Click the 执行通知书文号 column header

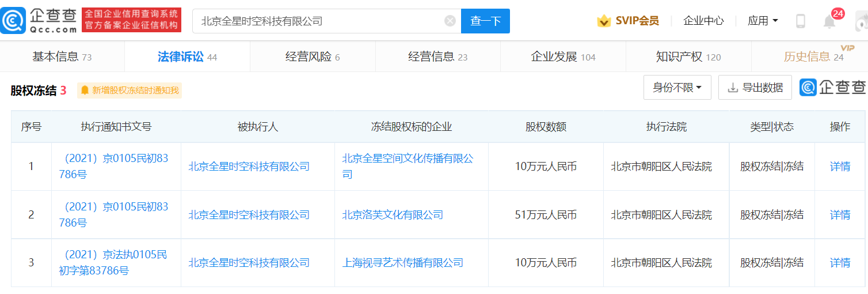point(116,127)
